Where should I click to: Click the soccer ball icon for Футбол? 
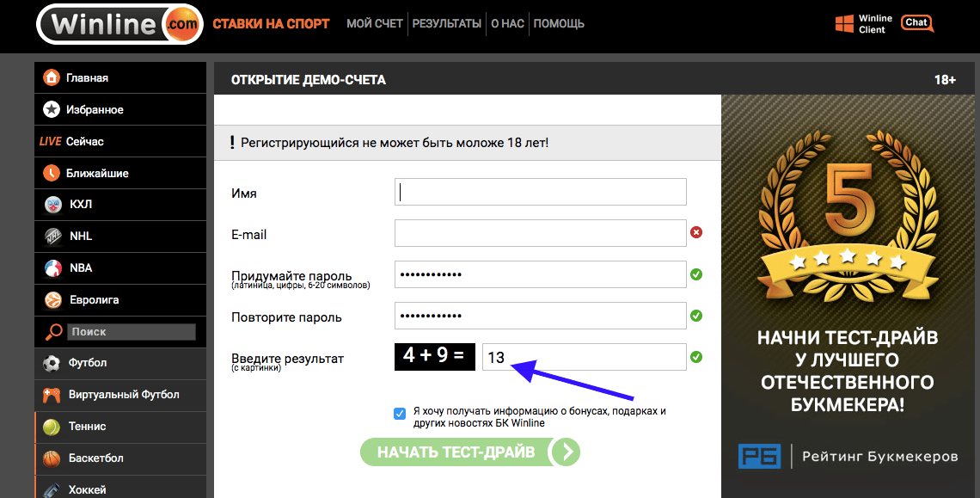[52, 363]
